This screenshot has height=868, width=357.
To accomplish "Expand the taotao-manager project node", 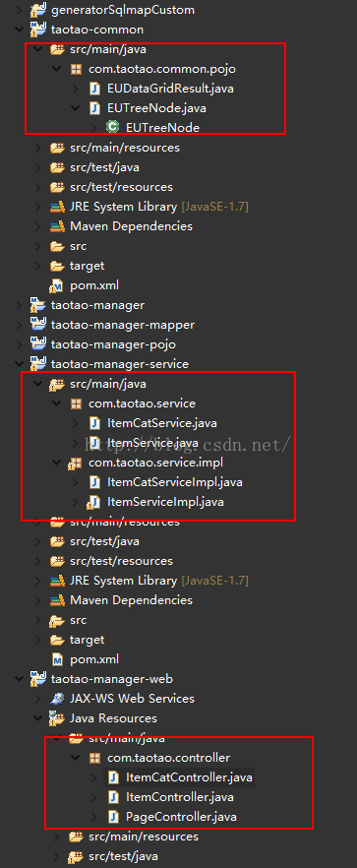I will (20, 305).
